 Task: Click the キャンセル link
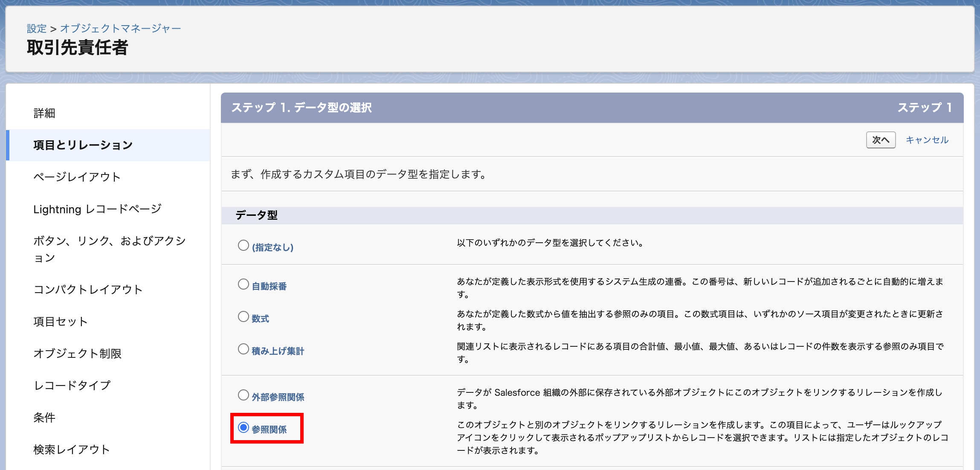click(927, 140)
